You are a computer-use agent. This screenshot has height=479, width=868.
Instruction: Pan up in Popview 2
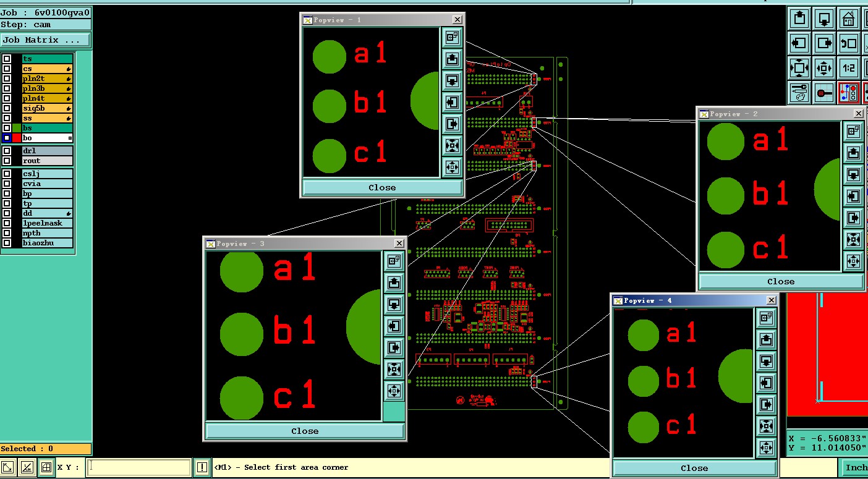click(x=854, y=153)
